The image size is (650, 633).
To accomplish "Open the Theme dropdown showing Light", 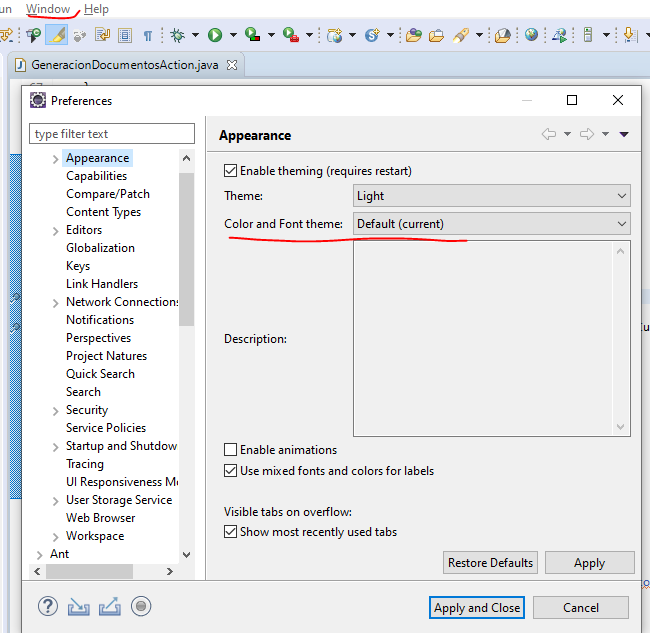I will coord(492,196).
